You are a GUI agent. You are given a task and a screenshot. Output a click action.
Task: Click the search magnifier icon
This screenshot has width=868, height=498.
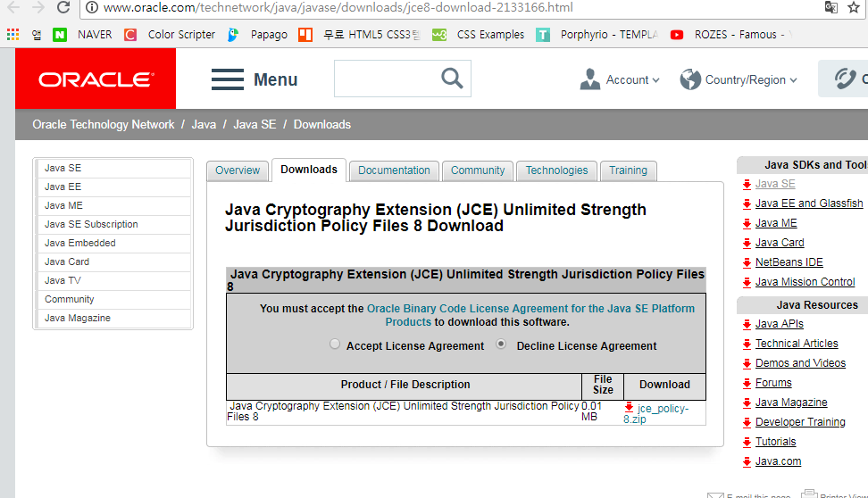[x=452, y=79]
